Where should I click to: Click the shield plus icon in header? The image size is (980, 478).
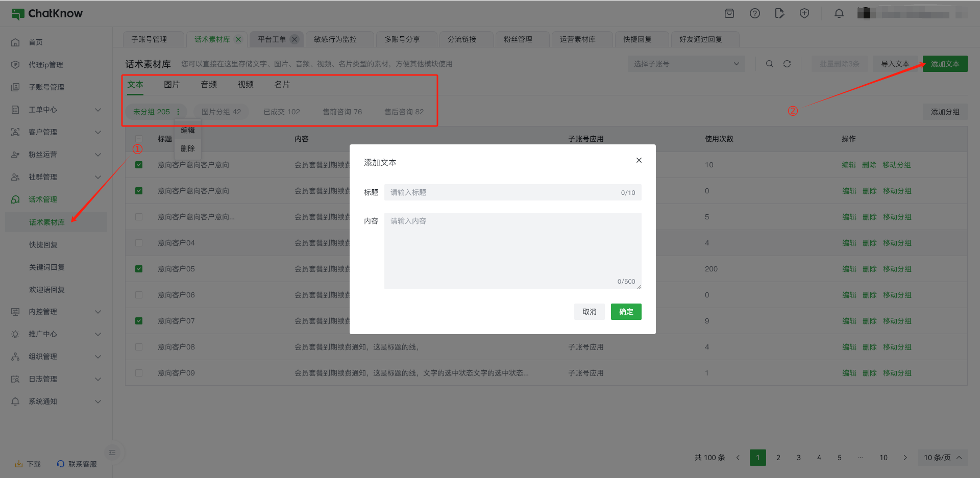(x=804, y=14)
